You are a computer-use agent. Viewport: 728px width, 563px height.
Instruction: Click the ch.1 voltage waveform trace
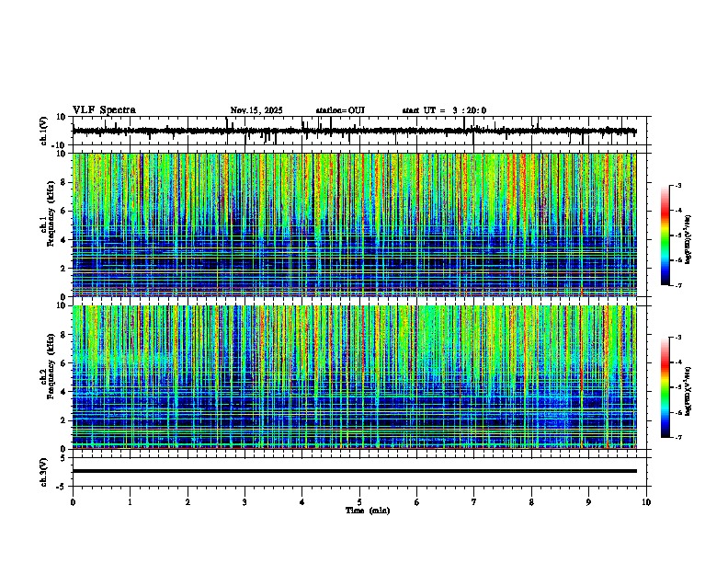coord(354,131)
